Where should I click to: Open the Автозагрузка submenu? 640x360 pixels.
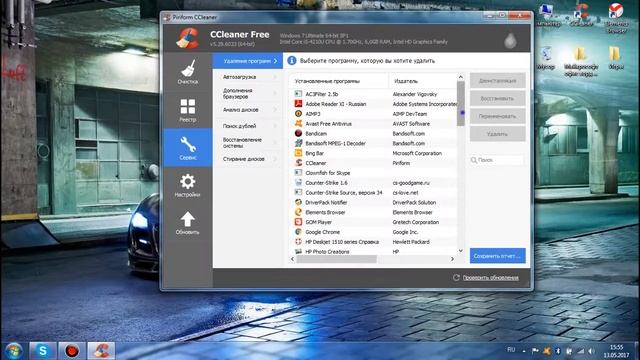tap(248, 77)
